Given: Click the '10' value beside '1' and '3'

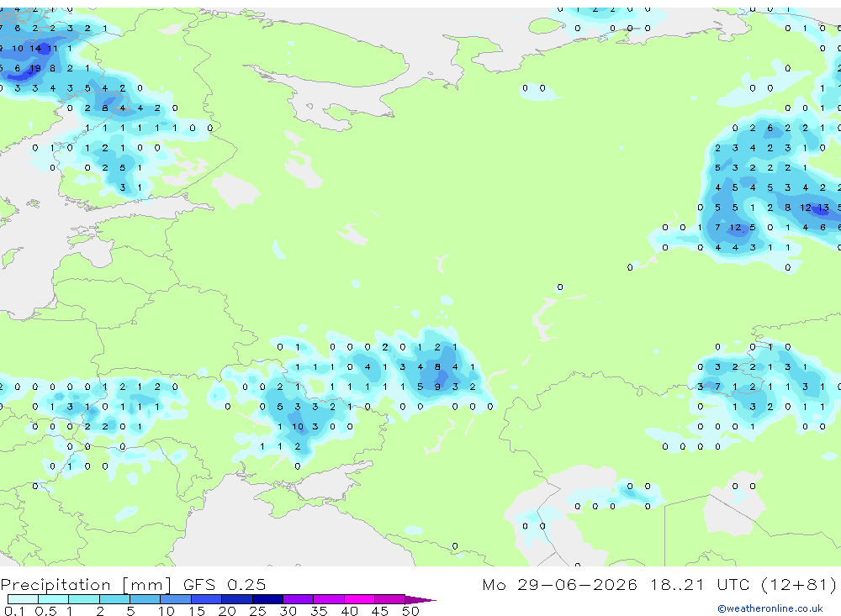Looking at the screenshot, I should point(298,427).
